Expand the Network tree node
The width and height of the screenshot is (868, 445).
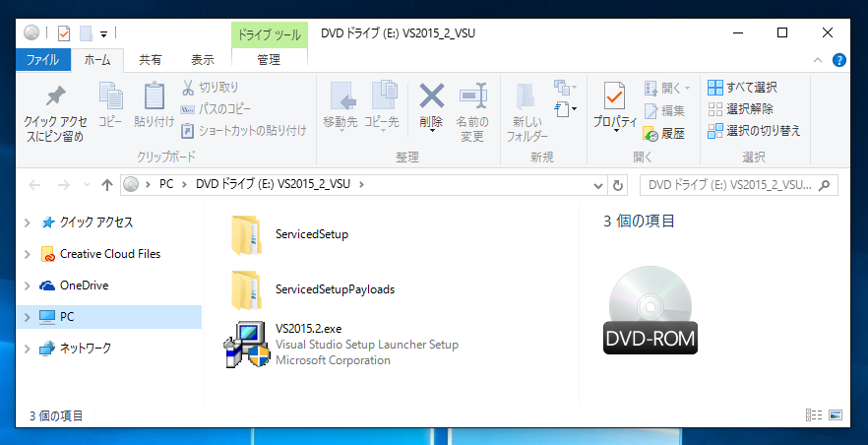point(28,349)
